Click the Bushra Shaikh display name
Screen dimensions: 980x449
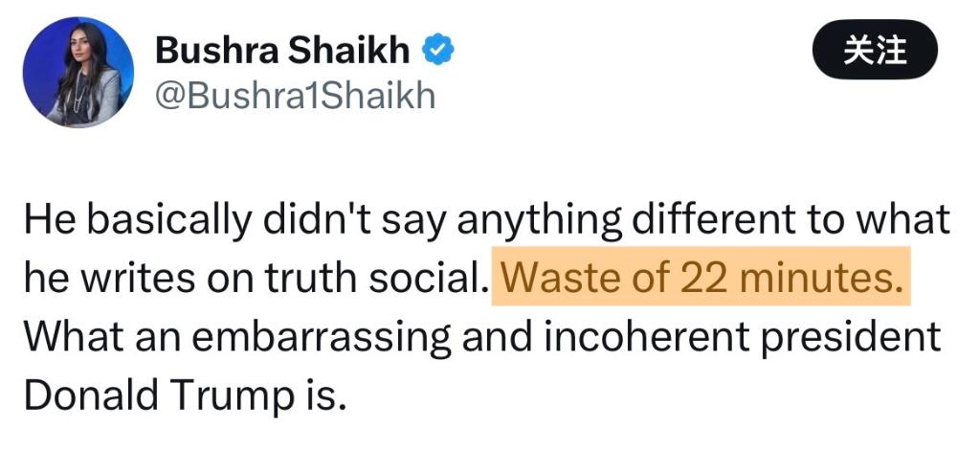click(x=282, y=50)
